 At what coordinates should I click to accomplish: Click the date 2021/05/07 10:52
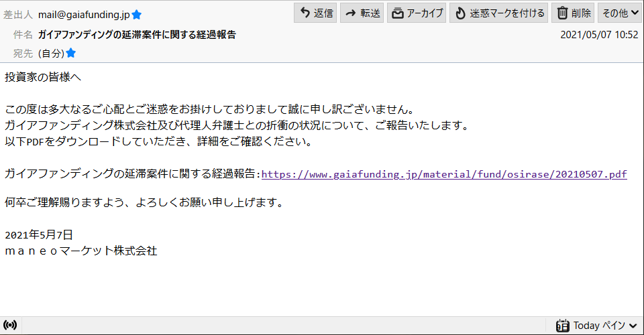click(x=599, y=35)
